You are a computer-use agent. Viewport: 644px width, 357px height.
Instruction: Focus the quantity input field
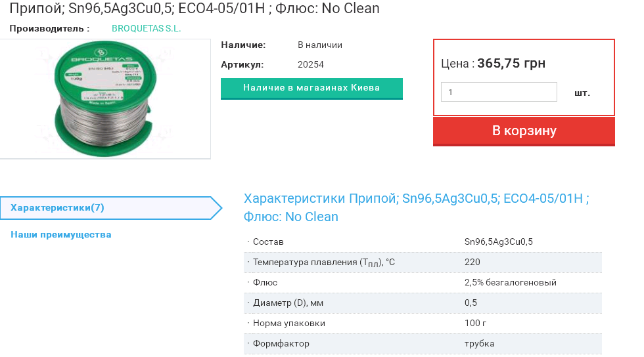pos(499,93)
